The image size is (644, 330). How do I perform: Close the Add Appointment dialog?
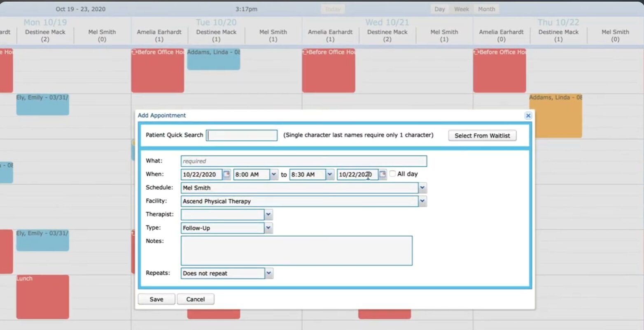(528, 116)
